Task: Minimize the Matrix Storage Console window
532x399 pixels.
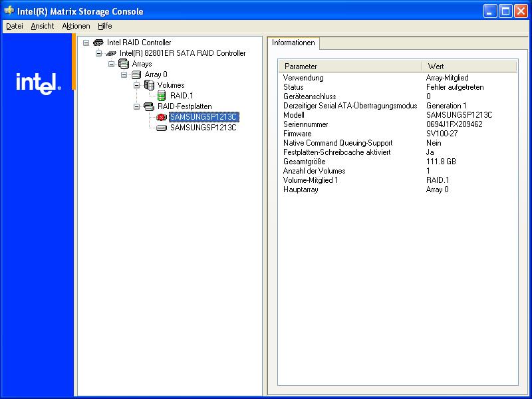Action: (489, 11)
